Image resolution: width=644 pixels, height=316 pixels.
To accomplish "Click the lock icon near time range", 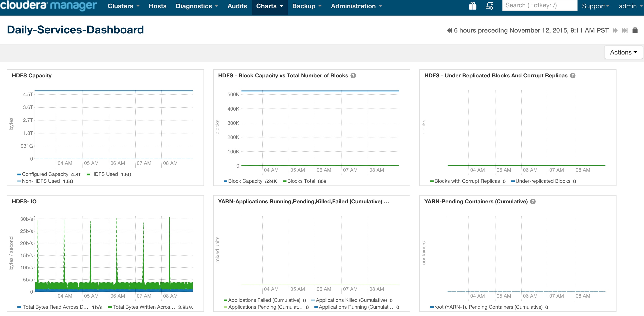I will pyautogui.click(x=635, y=30).
